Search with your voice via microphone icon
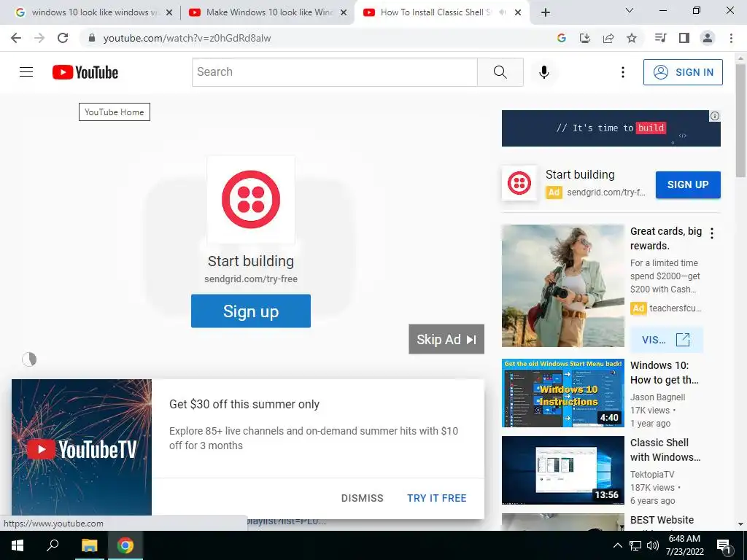Screen dimensions: 747x560 click(x=544, y=72)
